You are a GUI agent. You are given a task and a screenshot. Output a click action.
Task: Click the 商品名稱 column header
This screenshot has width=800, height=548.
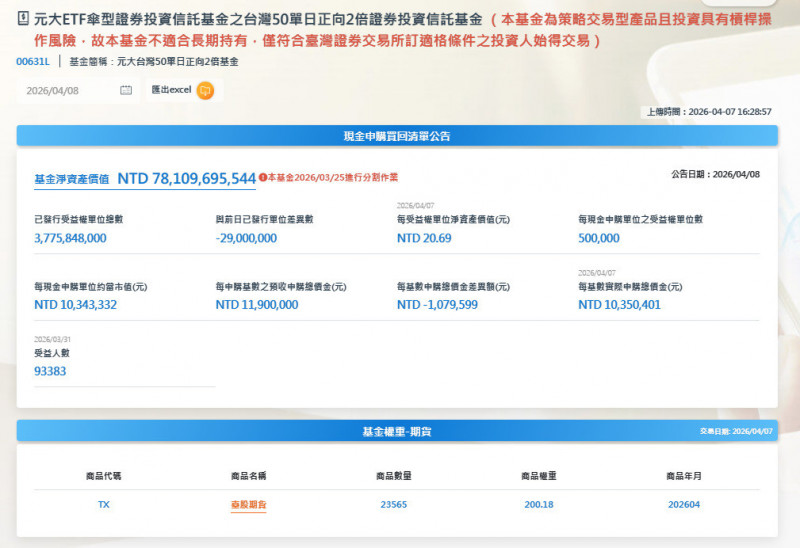[x=248, y=476]
